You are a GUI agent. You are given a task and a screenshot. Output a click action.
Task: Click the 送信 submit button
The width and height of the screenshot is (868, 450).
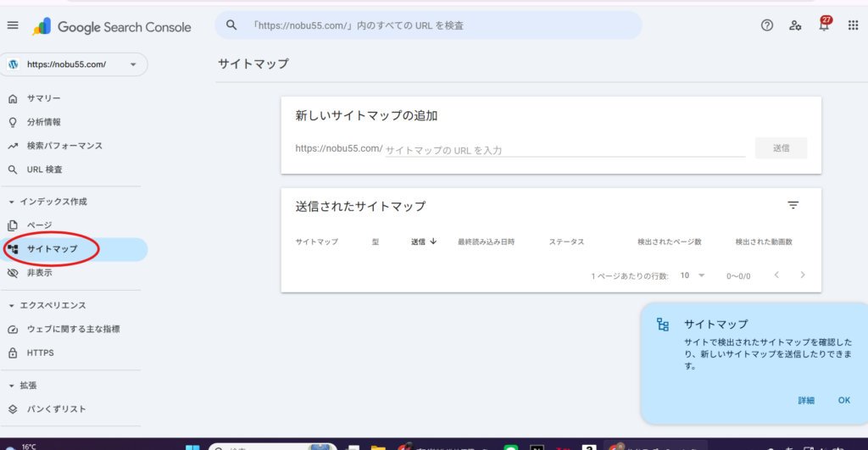click(x=781, y=147)
